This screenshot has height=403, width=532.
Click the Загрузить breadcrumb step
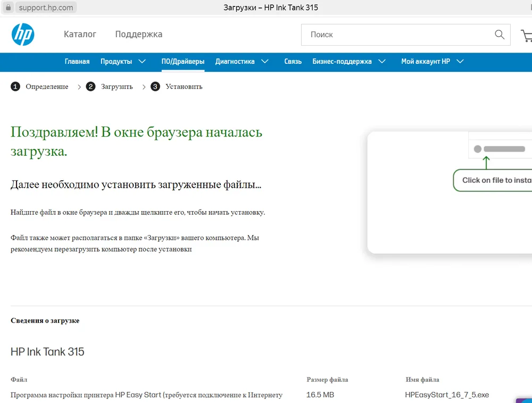pyautogui.click(x=117, y=87)
